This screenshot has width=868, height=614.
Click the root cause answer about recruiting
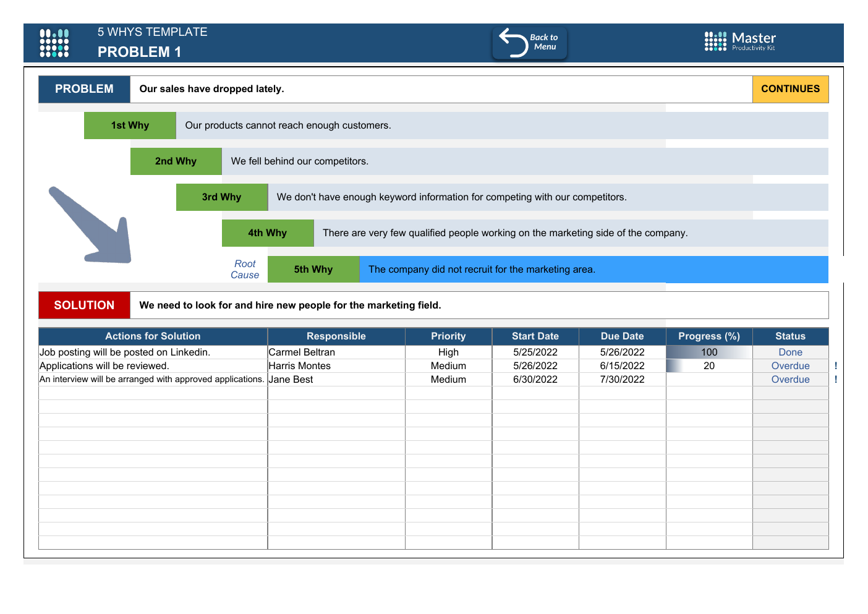594,270
